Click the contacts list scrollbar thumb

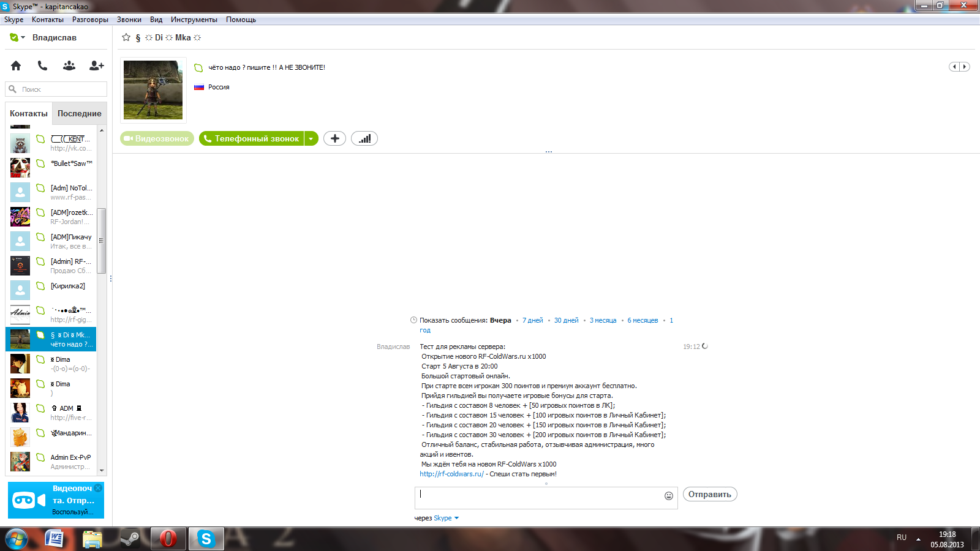pos(102,241)
